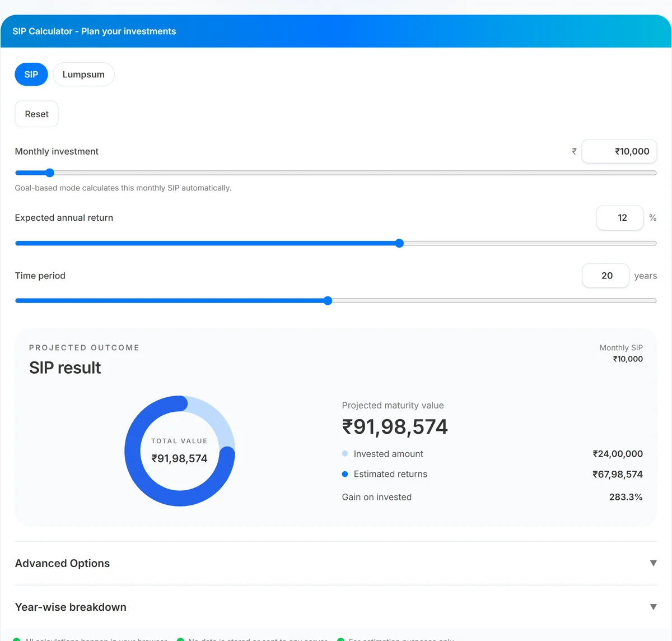Image resolution: width=672 pixels, height=641 pixels.
Task: Click the SIP result heading
Action: click(x=65, y=368)
